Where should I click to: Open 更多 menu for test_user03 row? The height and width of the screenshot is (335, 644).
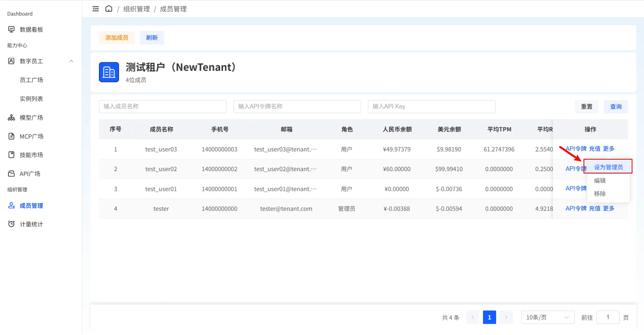click(609, 149)
